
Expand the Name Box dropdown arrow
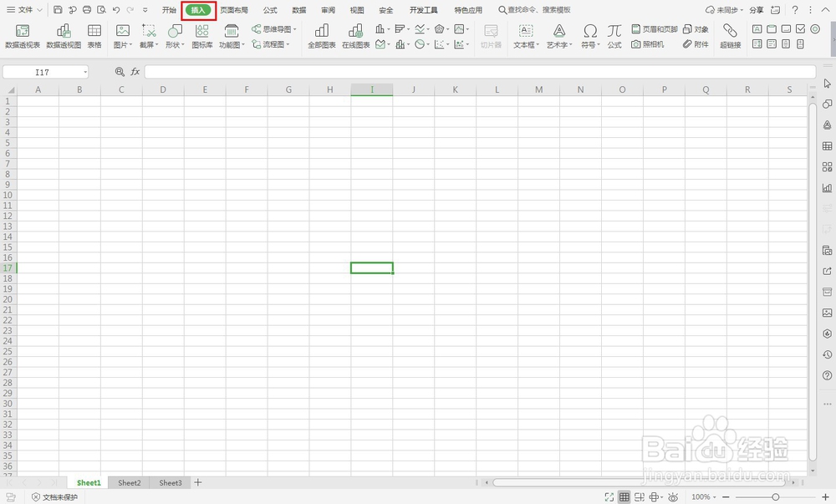pos(84,72)
